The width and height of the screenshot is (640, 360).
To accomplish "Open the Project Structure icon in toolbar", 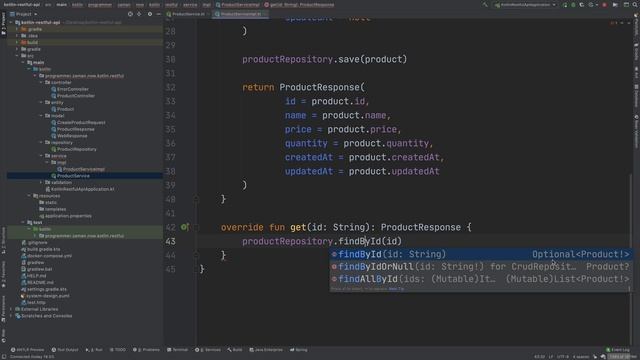I will click(626, 5).
